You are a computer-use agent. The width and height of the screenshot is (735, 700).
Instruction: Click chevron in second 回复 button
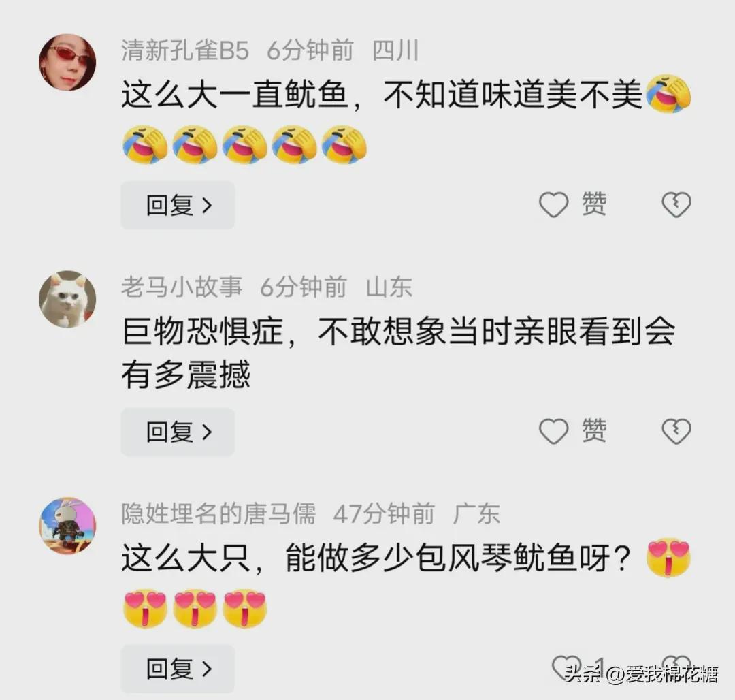coord(207,432)
